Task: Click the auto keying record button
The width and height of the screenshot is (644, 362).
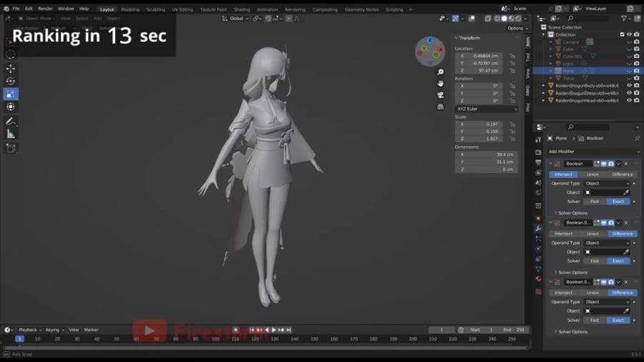Action: [235, 330]
